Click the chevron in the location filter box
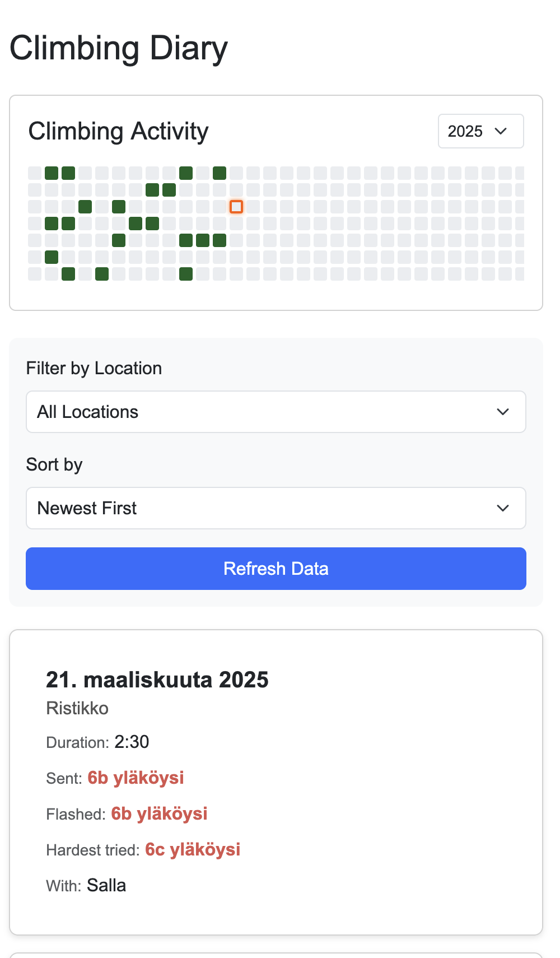560x958 pixels. coord(502,412)
